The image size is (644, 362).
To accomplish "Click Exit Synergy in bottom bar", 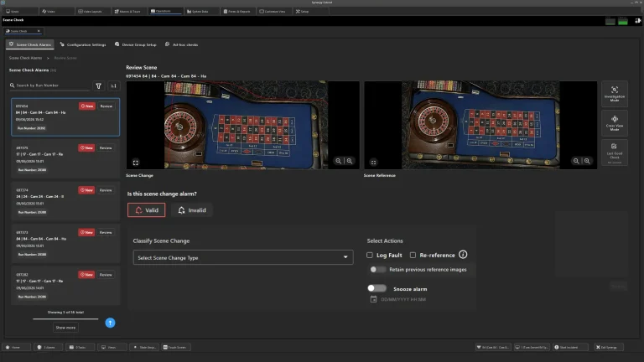I will pos(609,347).
